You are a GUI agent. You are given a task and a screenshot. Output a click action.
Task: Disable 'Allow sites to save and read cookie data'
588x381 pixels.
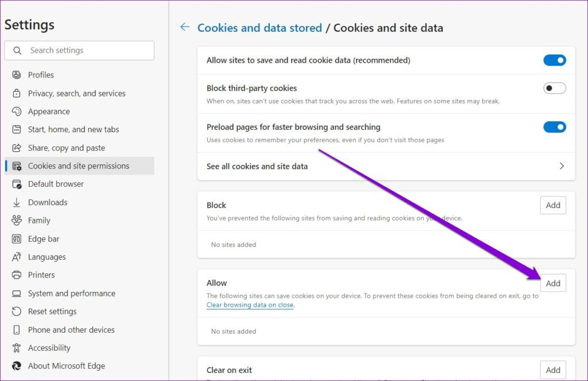554,60
